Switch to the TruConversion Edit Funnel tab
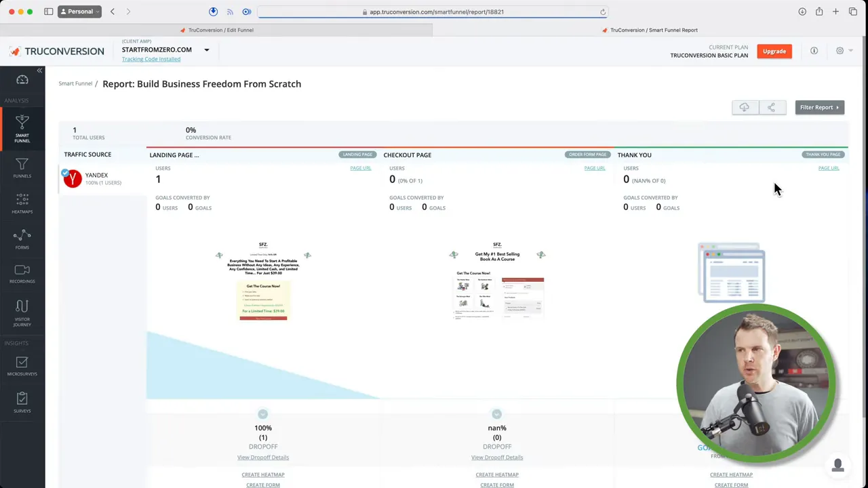Image resolution: width=868 pixels, height=488 pixels. [x=220, y=30]
